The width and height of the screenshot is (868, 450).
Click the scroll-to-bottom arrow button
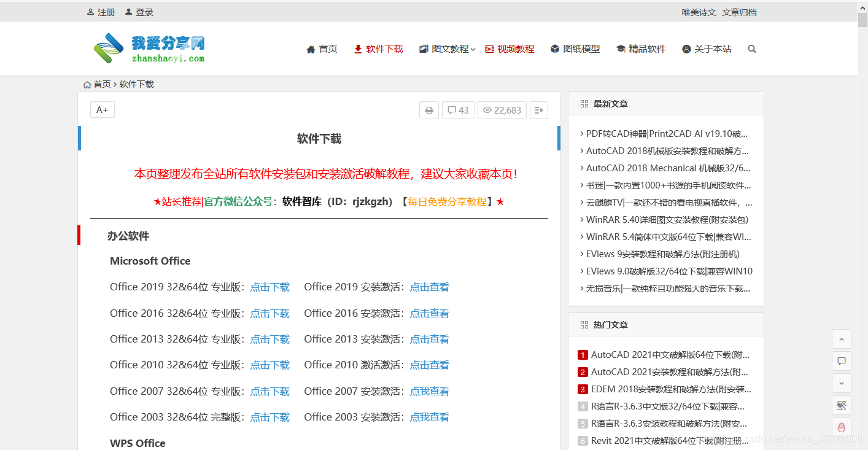point(842,383)
